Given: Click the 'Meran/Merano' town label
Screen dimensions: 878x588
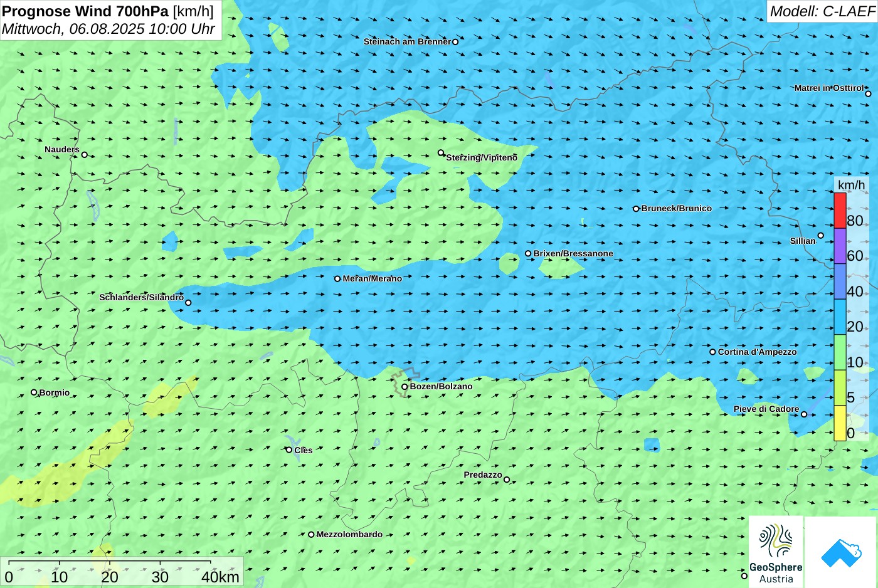Looking at the screenshot, I should [x=373, y=278].
